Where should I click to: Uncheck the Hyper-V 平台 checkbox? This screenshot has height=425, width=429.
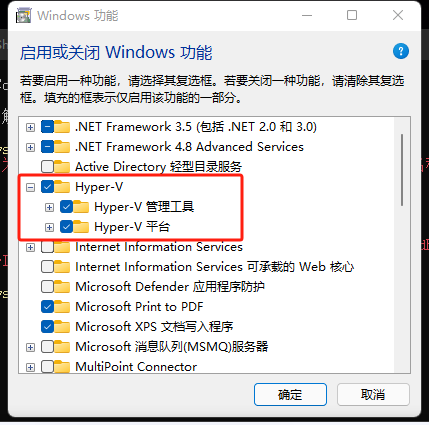click(x=67, y=227)
